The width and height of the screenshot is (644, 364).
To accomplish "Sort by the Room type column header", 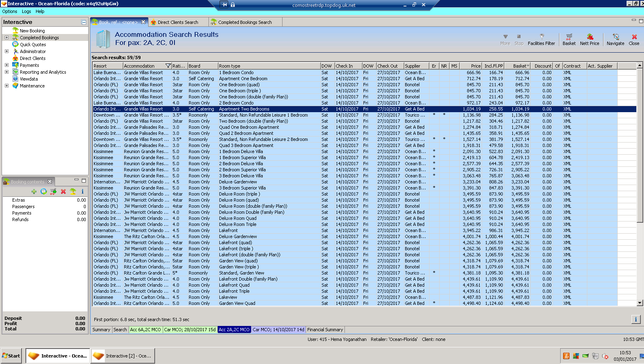I will click(269, 66).
